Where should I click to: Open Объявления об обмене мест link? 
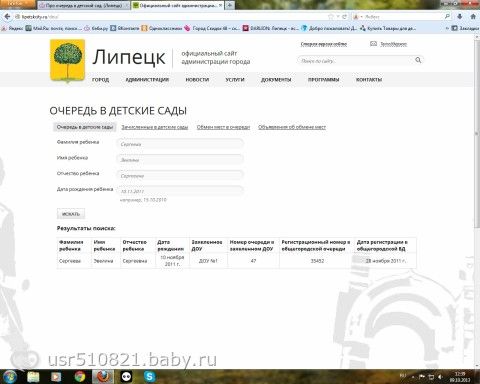pos(292,127)
